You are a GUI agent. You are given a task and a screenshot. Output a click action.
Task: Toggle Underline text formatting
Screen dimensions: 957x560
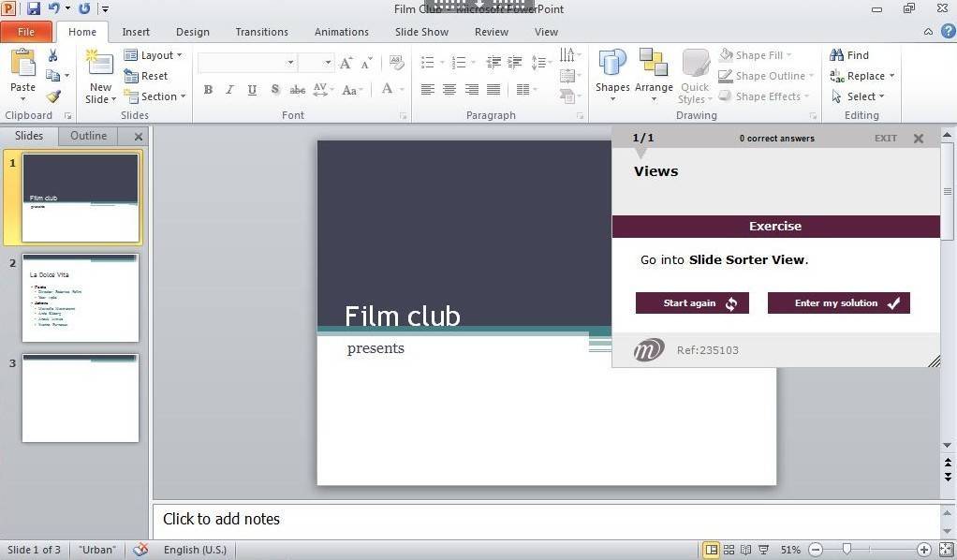[252, 90]
